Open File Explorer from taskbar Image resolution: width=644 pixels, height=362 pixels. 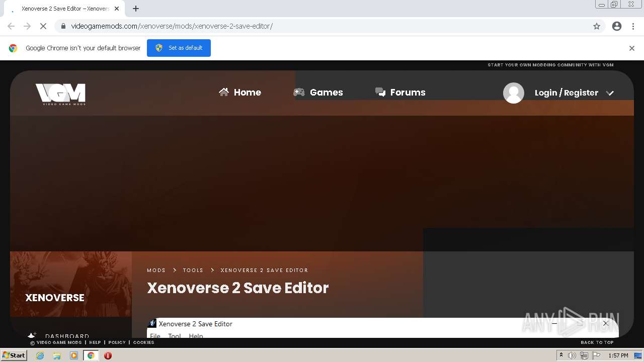pyautogui.click(x=57, y=355)
